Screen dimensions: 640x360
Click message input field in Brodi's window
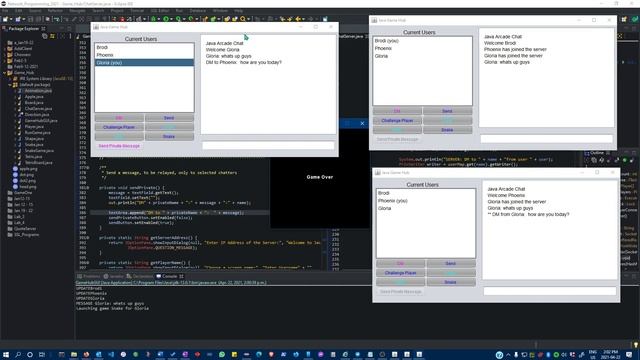[547, 139]
